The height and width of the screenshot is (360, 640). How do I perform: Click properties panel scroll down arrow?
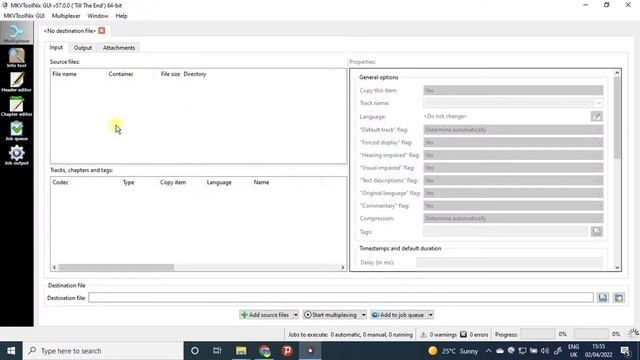coord(617,267)
